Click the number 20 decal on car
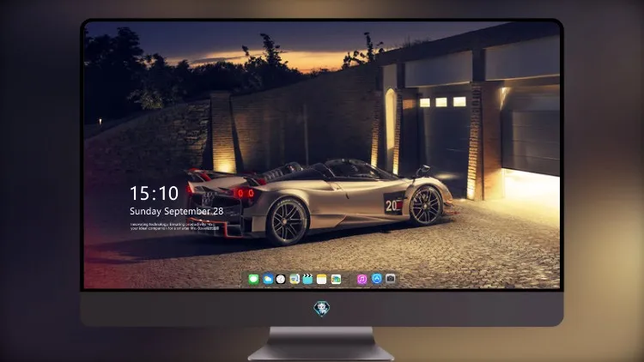This screenshot has height=362, width=644. (393, 204)
